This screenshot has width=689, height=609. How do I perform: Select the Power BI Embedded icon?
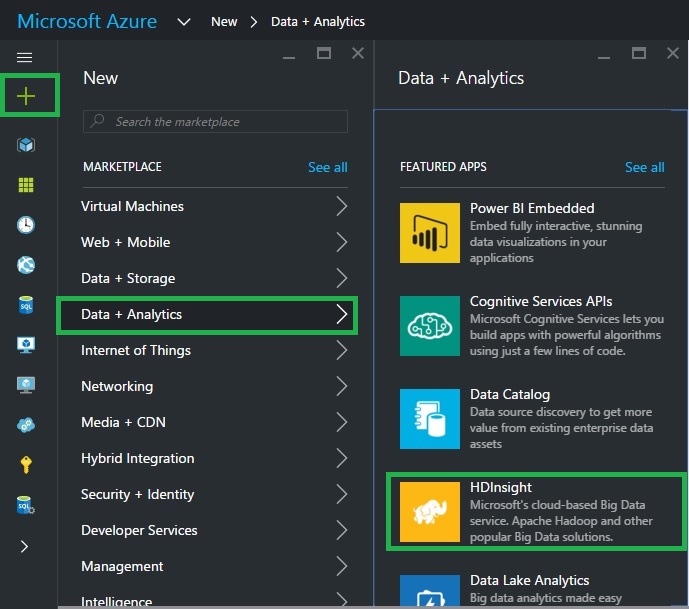point(430,233)
